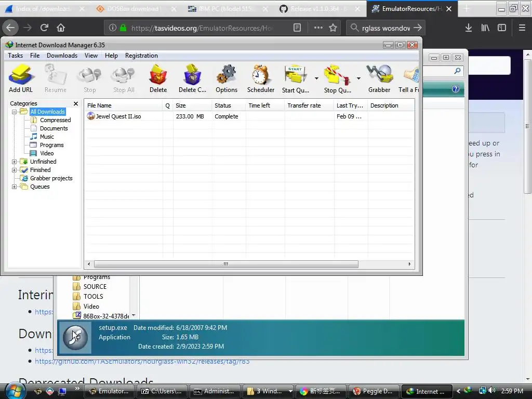Open the View menu in IDM

pyautogui.click(x=91, y=56)
